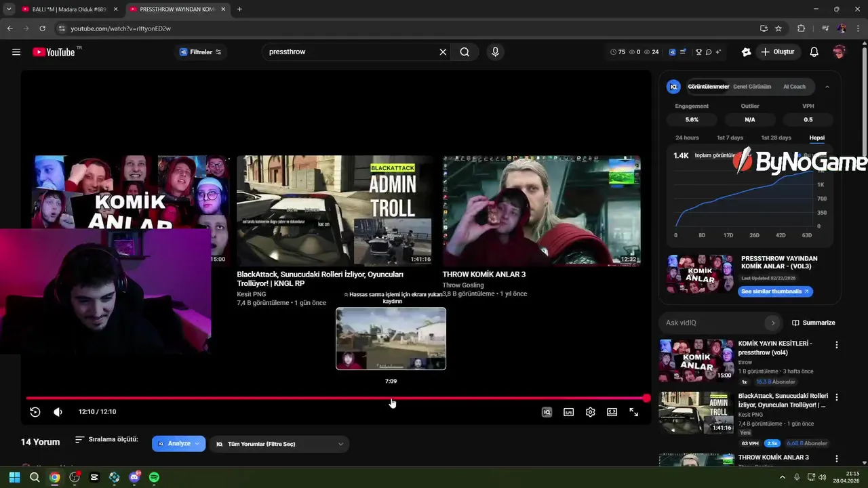Enter full screen mode
This screenshot has height=488, width=868.
pos(633,412)
